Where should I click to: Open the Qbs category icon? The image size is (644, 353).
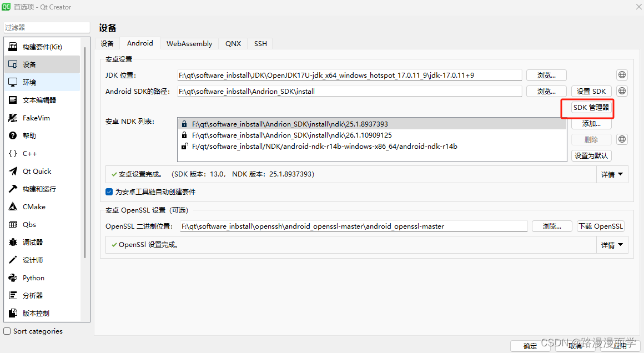(x=13, y=225)
